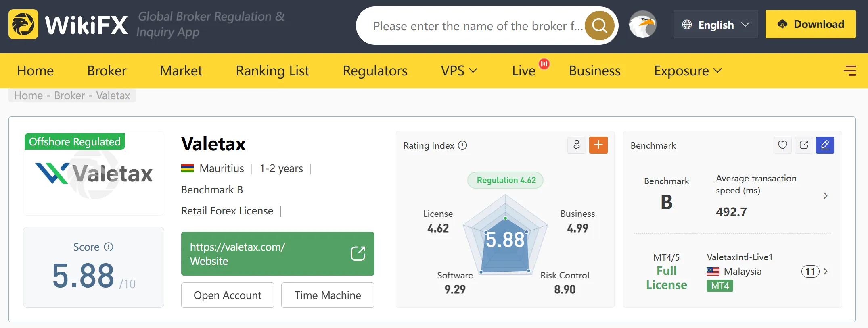
Task: Click the Open Account button
Action: coord(228,295)
